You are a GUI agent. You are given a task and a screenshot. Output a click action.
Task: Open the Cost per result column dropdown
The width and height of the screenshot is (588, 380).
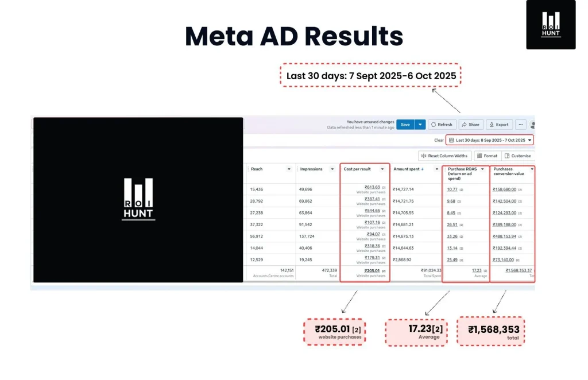pos(382,169)
